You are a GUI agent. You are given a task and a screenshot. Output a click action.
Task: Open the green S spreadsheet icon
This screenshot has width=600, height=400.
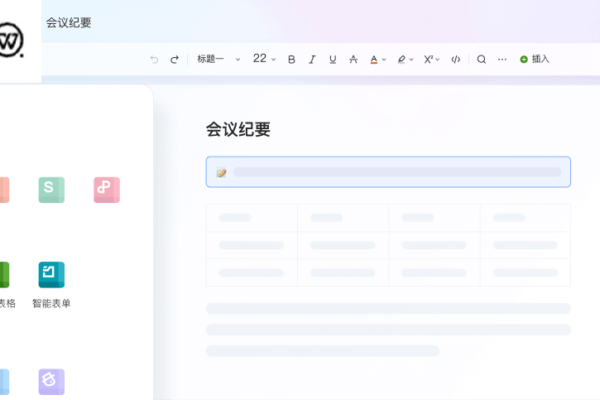click(51, 189)
